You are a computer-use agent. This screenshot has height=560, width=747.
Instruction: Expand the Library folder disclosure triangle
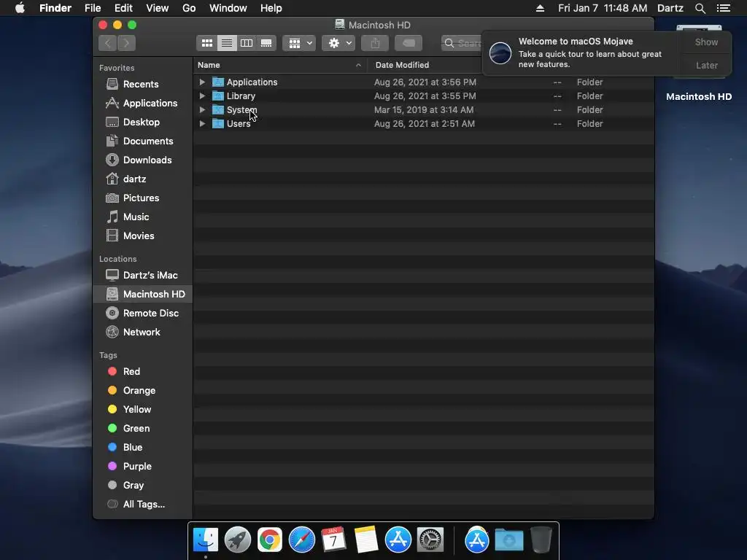pos(202,96)
